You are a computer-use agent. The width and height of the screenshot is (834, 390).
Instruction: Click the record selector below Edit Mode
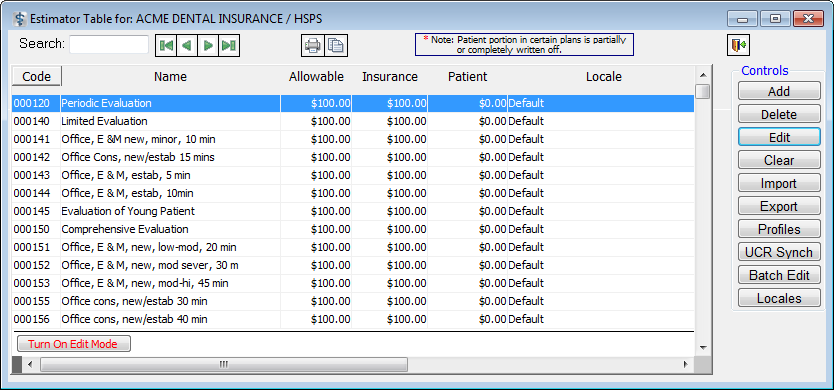pyautogui.click(x=16, y=364)
